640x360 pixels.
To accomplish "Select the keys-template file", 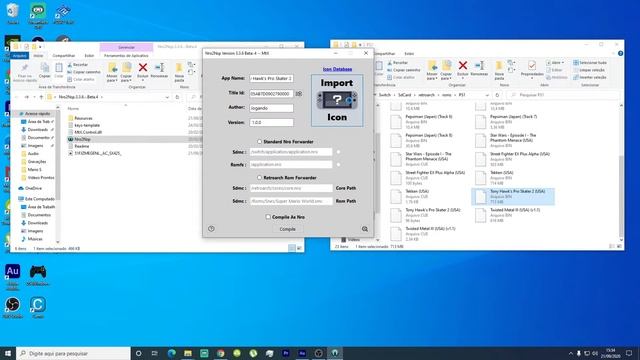I will [87, 125].
